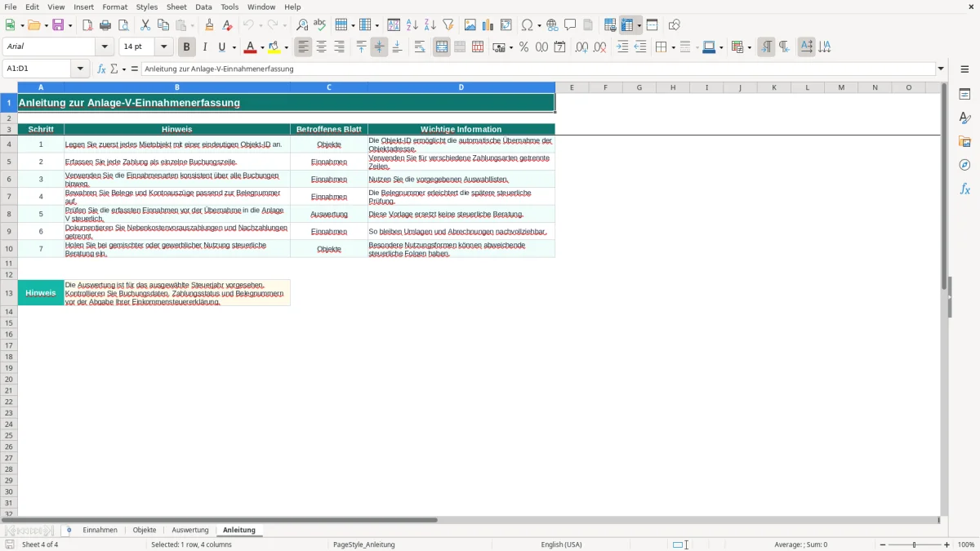Center the cell contents vertically
The image size is (980, 551).
point(379,47)
